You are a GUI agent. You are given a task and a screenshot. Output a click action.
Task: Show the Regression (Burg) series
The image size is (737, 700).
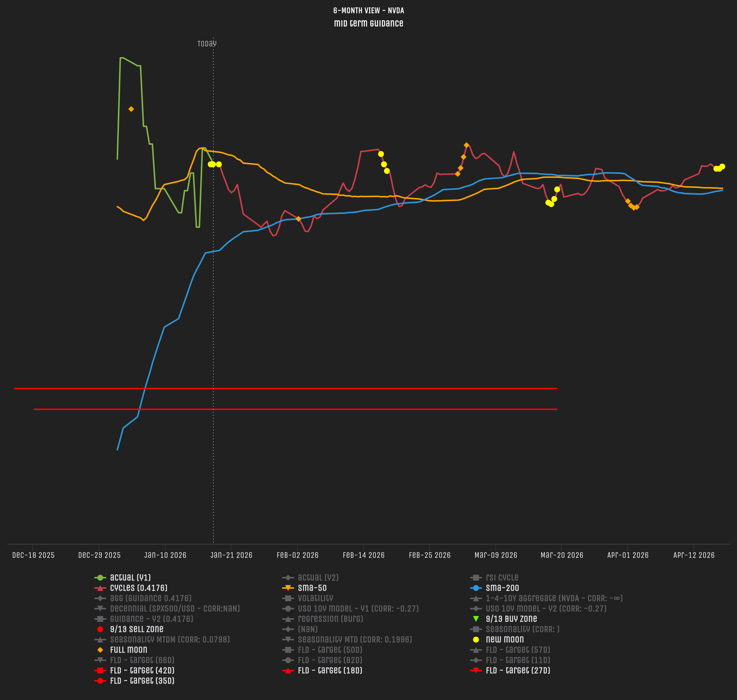coord(330,619)
